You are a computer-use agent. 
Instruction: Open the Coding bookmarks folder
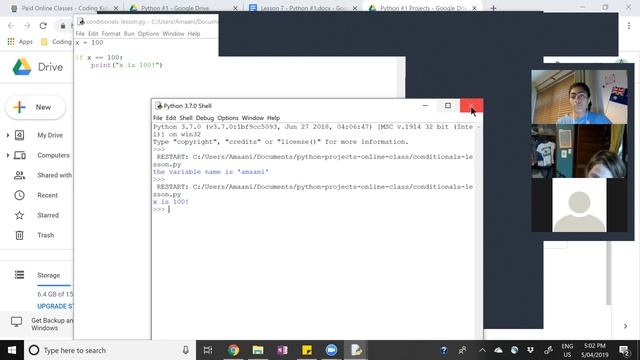pos(56,42)
